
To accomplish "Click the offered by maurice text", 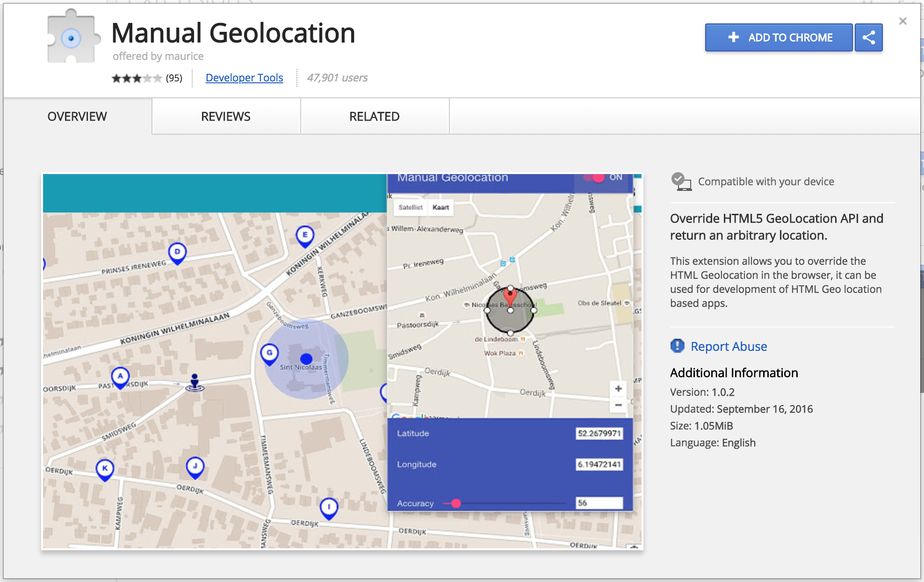I will pyautogui.click(x=158, y=56).
